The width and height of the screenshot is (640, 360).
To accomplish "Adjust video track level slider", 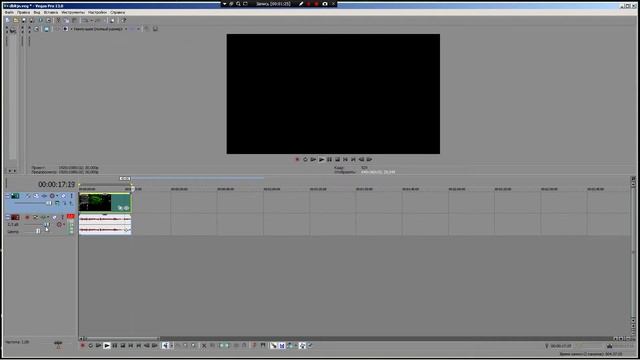I will 49,203.
